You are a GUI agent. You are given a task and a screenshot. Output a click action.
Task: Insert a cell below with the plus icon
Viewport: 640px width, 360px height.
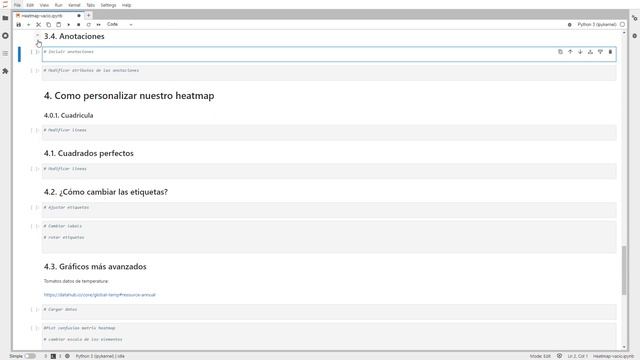(x=29, y=24)
